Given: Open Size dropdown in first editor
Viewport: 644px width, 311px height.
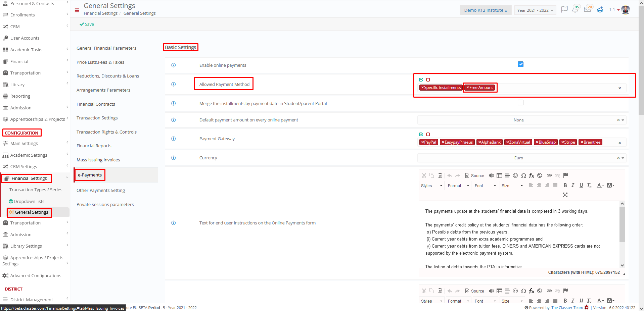Looking at the screenshot, I should click(x=512, y=186).
